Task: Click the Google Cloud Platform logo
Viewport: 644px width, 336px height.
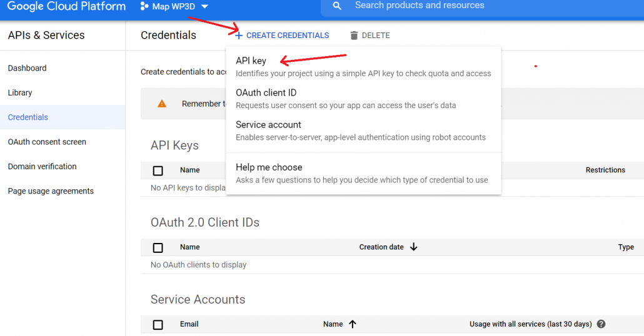Action: click(66, 7)
